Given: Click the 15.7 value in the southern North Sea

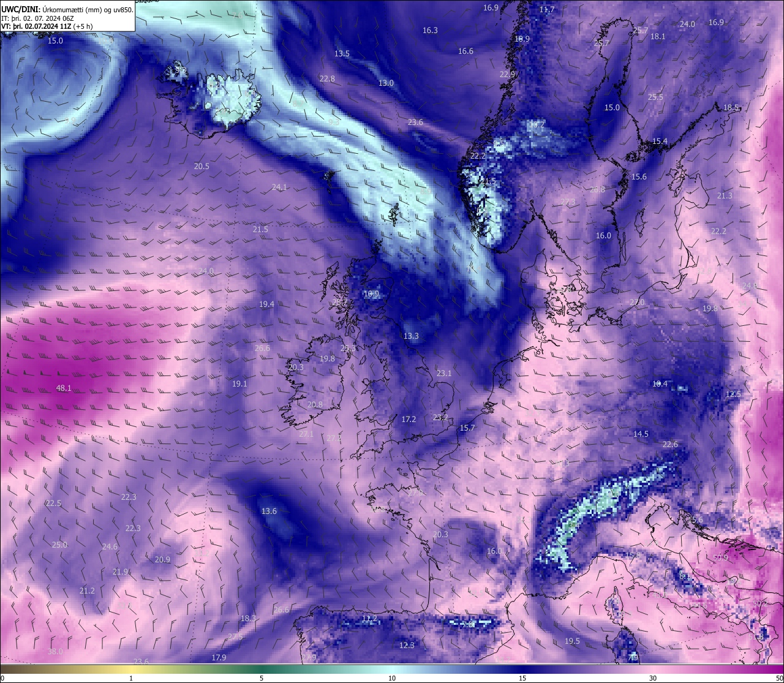Looking at the screenshot, I should [467, 428].
